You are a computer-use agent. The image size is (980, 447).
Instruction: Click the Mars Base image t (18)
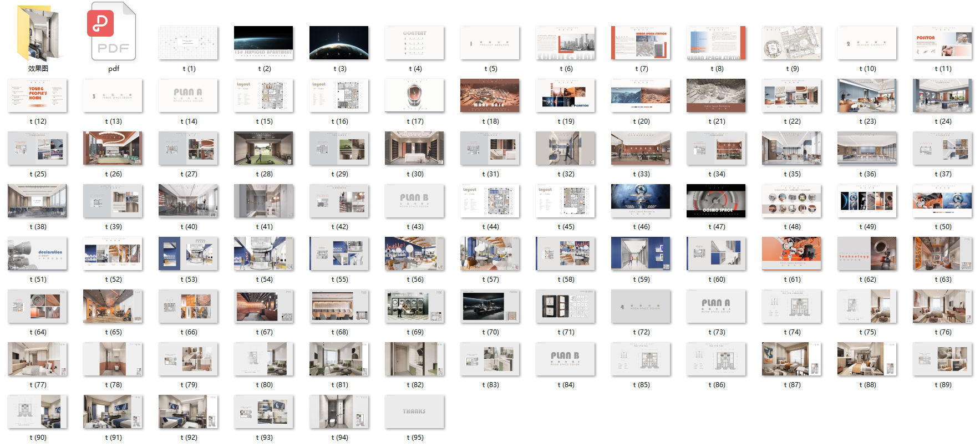pyautogui.click(x=490, y=95)
